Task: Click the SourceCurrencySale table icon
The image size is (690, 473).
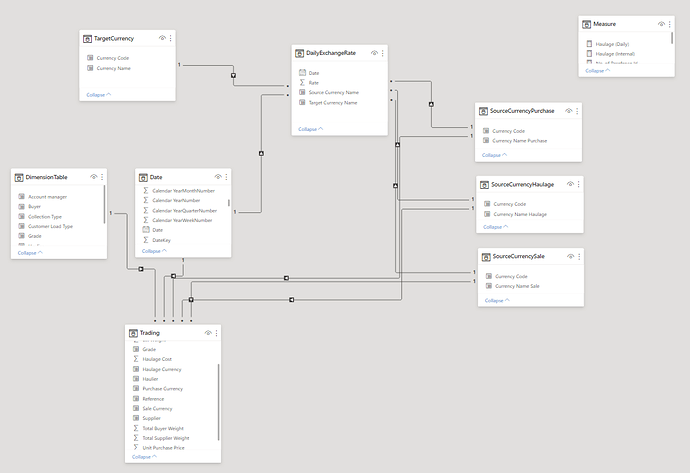Action: click(x=486, y=257)
